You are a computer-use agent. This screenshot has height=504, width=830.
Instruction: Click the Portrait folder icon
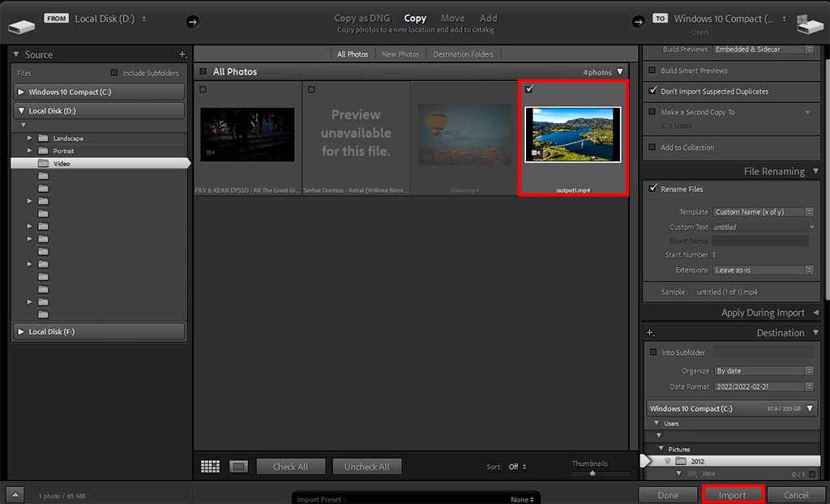click(44, 151)
